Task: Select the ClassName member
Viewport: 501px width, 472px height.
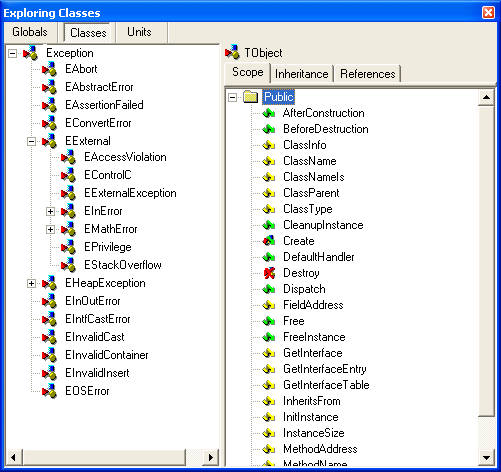Action: (310, 161)
